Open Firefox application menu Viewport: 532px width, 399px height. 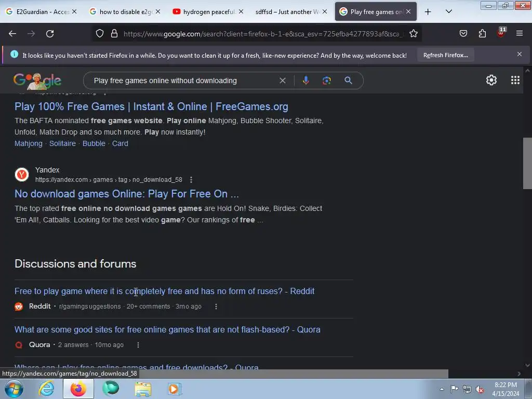click(520, 34)
